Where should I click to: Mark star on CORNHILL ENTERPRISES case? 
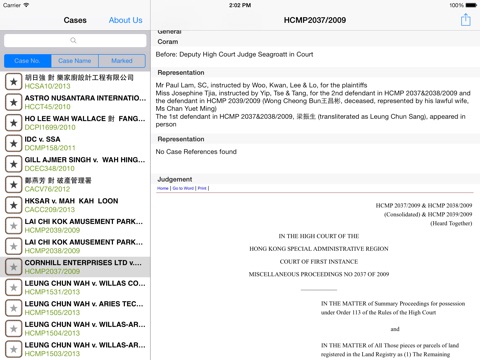click(x=14, y=267)
